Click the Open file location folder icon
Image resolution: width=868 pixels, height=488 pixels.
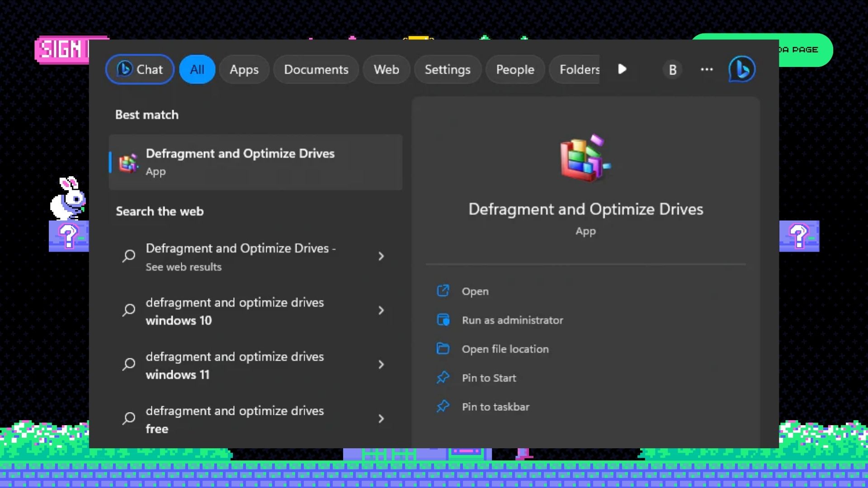click(443, 348)
